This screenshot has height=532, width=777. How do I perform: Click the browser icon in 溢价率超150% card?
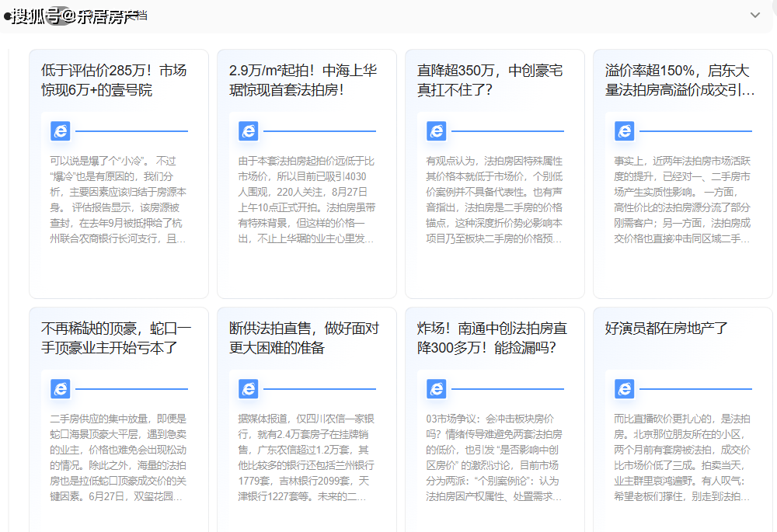coord(625,130)
